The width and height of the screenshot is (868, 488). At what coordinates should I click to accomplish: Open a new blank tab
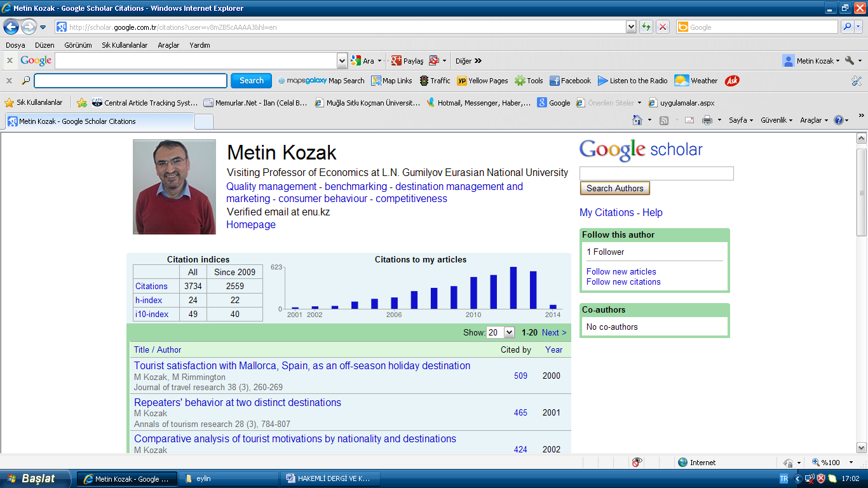pos(203,121)
